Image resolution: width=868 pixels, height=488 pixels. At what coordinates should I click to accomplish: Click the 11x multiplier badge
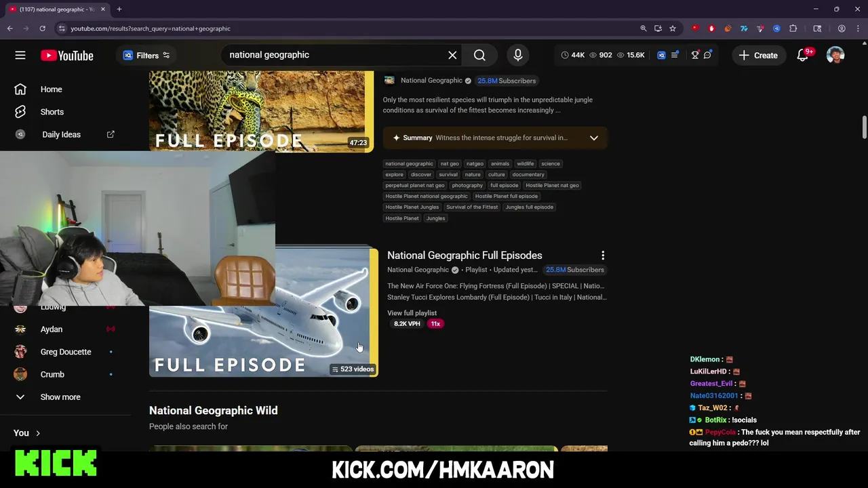pyautogui.click(x=435, y=324)
